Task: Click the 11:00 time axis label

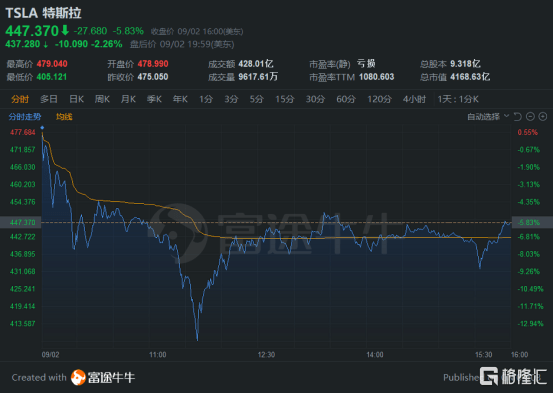Action: click(158, 354)
